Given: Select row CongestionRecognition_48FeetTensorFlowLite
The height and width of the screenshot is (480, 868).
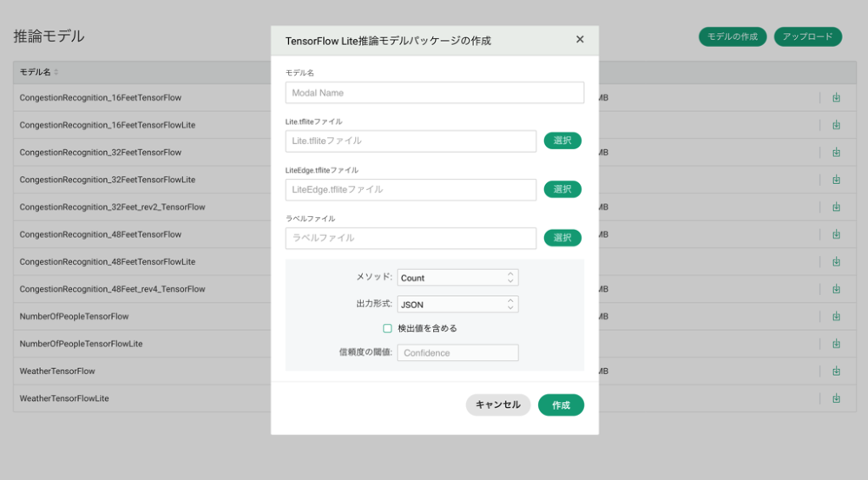Looking at the screenshot, I should [x=435, y=261].
